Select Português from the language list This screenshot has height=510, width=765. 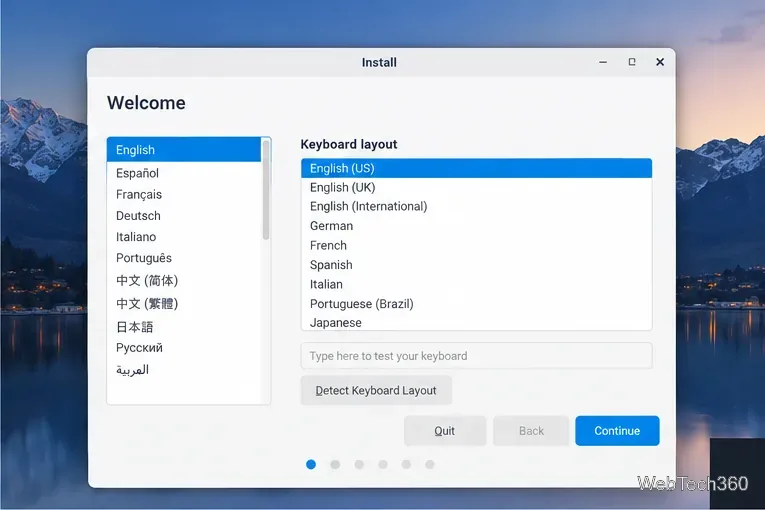click(x=184, y=258)
